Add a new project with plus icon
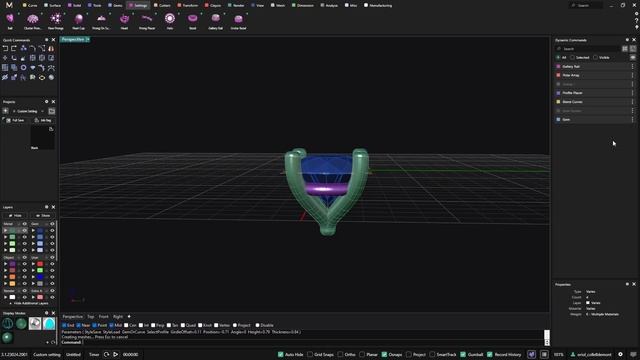This screenshot has width=640, height=360. [6, 111]
